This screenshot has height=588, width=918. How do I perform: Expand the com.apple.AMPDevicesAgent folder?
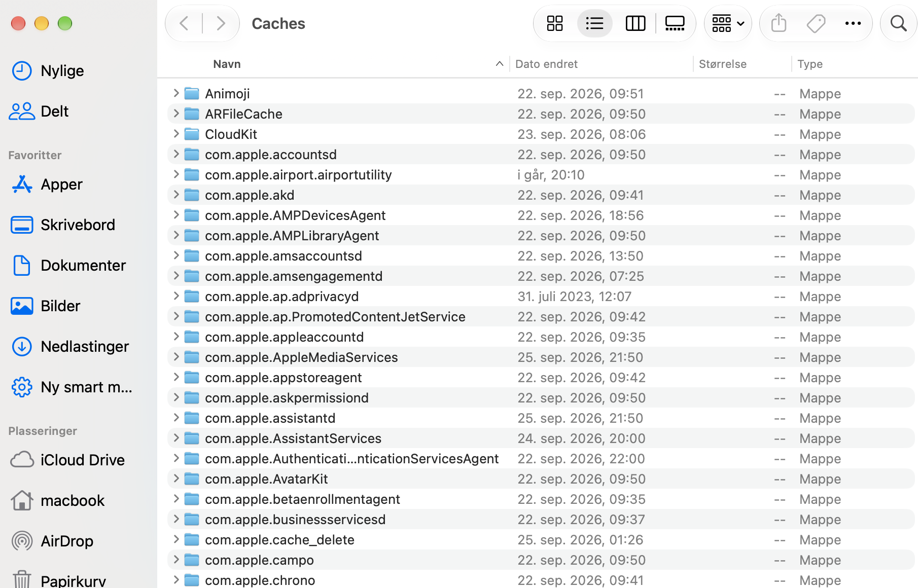176,214
